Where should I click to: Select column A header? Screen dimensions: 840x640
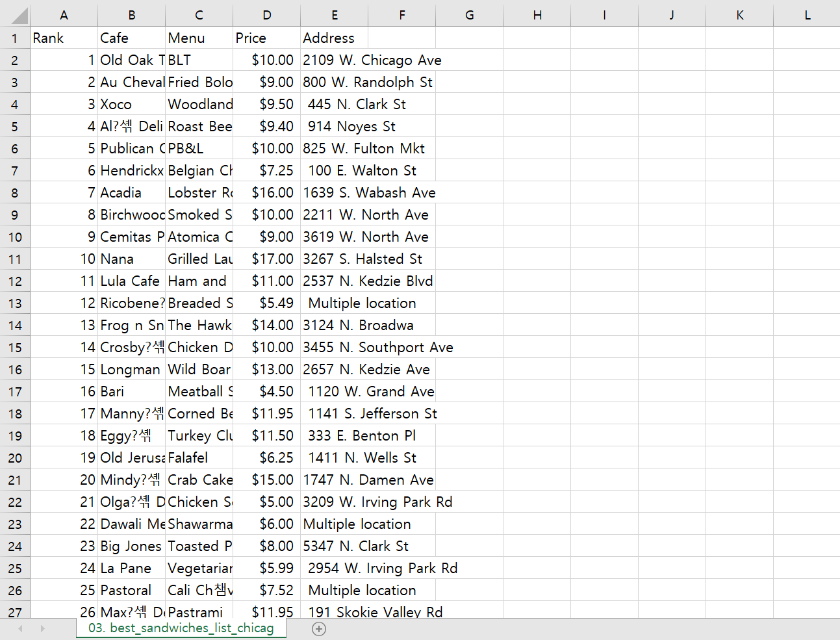click(x=64, y=15)
